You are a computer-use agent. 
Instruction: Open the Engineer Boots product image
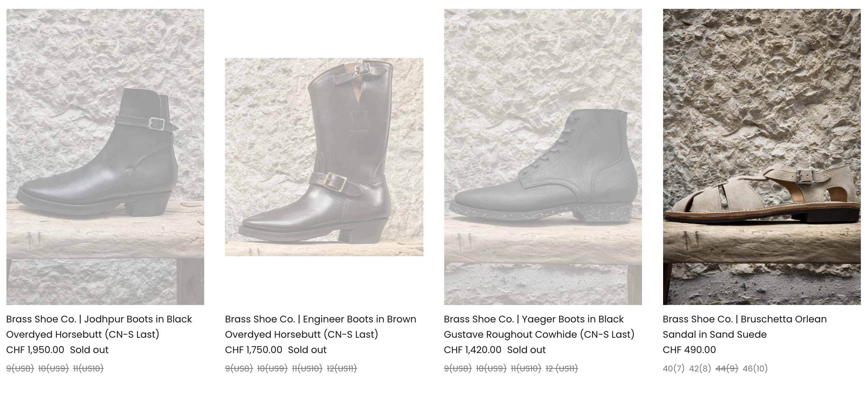(324, 157)
